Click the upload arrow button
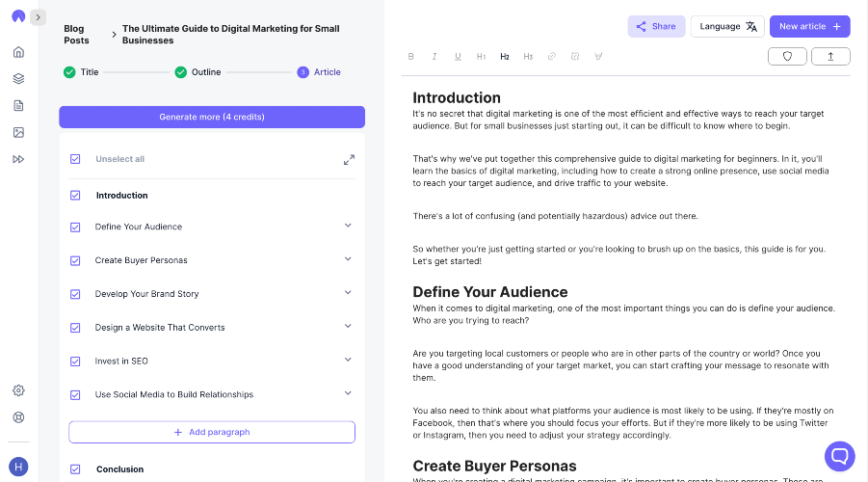Viewport: 868px width, 482px height. [830, 57]
